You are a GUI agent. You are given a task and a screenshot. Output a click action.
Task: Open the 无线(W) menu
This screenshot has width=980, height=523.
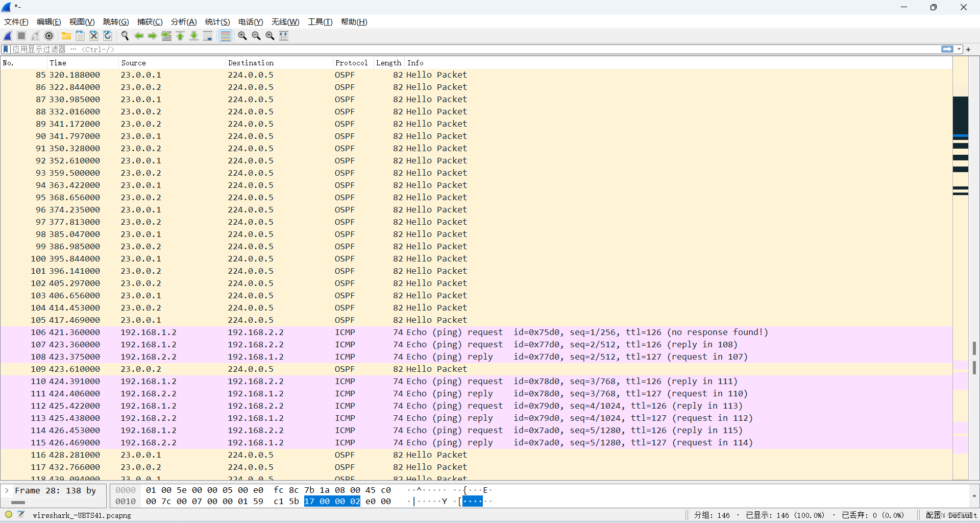[x=285, y=22]
